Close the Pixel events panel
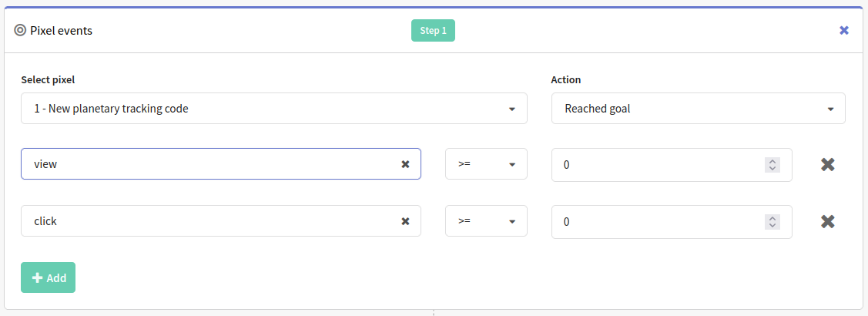868x316 pixels. (843, 31)
